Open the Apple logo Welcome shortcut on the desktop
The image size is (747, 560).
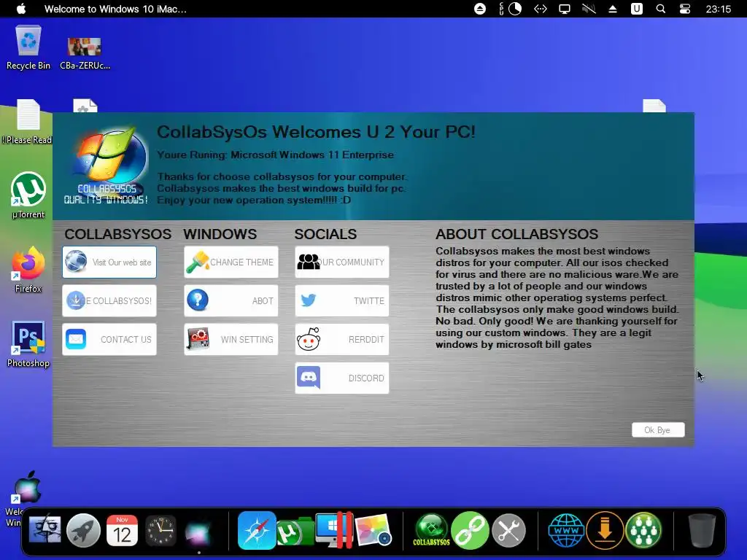coord(26,489)
